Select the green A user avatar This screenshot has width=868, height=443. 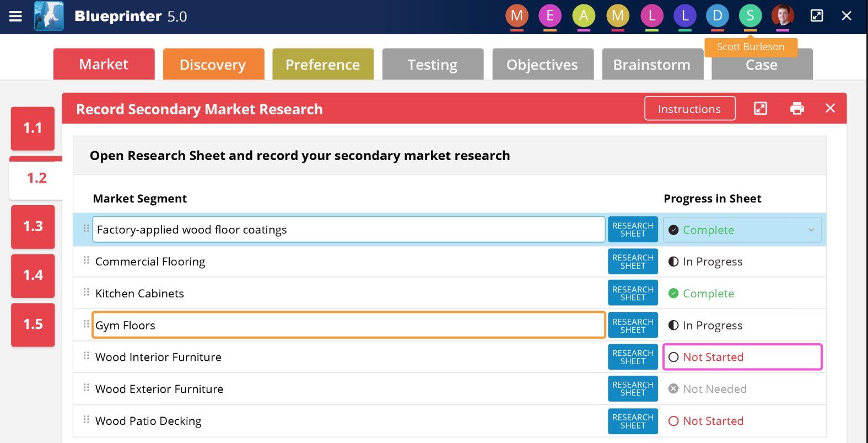pyautogui.click(x=584, y=16)
